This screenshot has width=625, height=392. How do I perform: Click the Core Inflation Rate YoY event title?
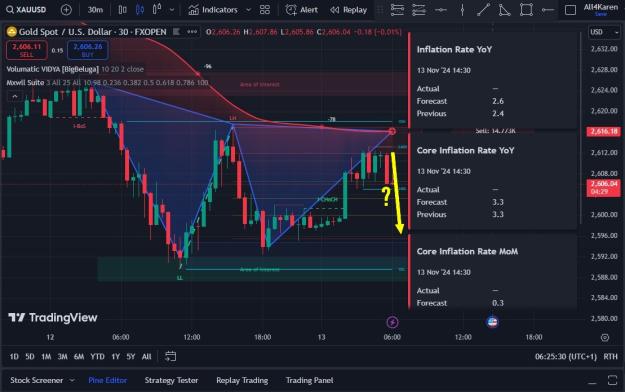coord(465,150)
